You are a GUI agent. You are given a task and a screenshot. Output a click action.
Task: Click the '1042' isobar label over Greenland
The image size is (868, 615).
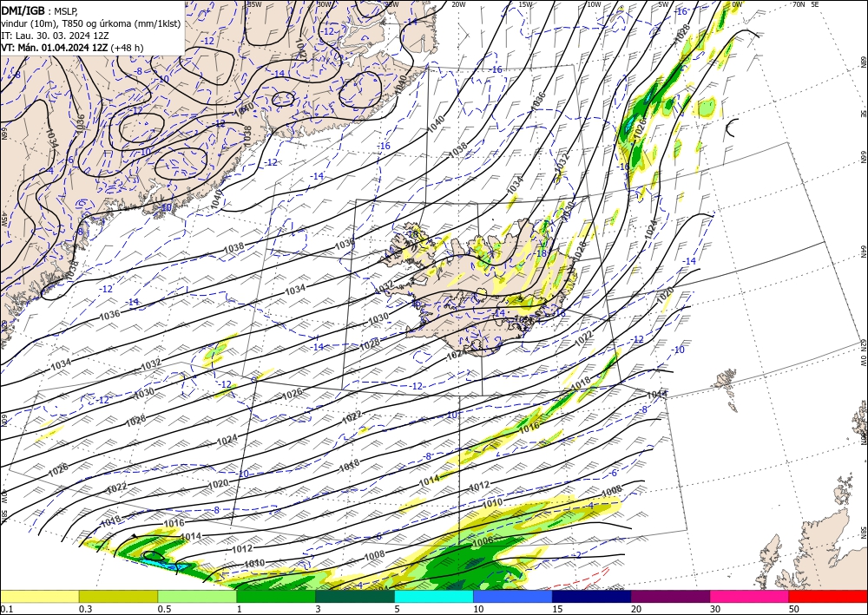coord(301,49)
